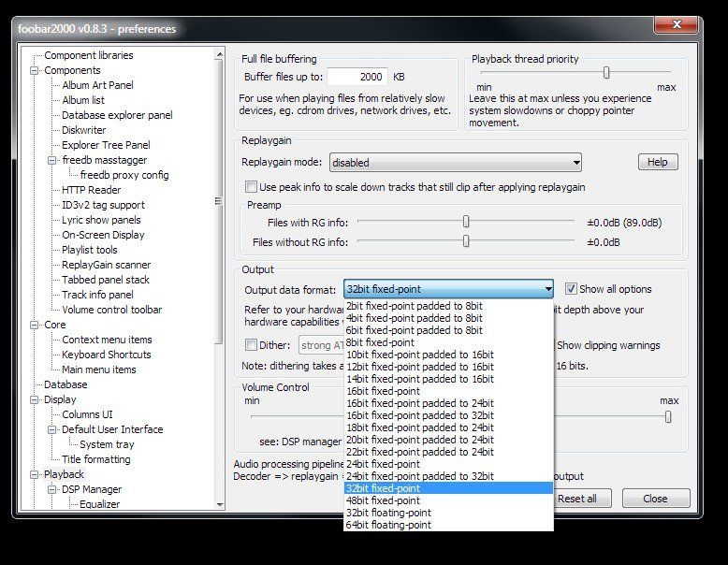
Task: Select System tray settings
Action: pyautogui.click(x=107, y=444)
